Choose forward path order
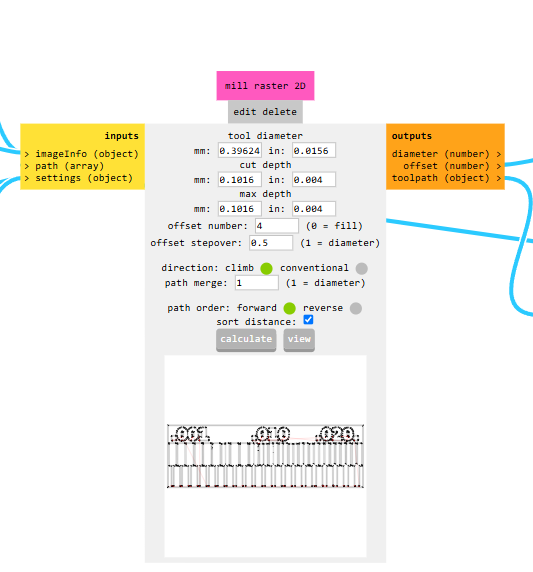 289,308
